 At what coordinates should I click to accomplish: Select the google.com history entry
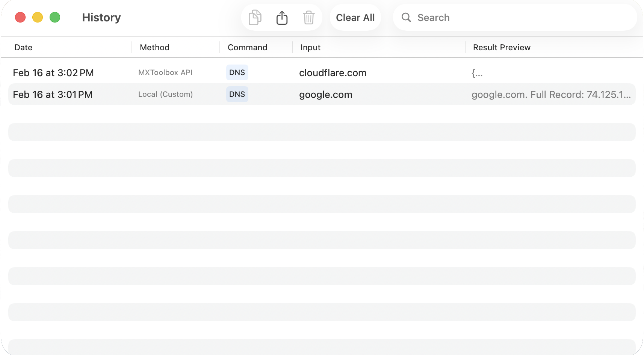click(x=325, y=95)
